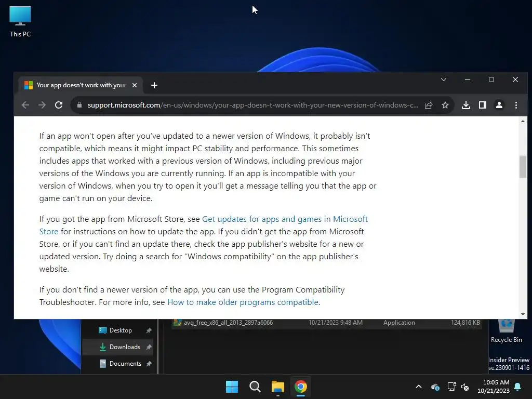
Task: Click the page scrollbar thumb
Action: (523, 167)
